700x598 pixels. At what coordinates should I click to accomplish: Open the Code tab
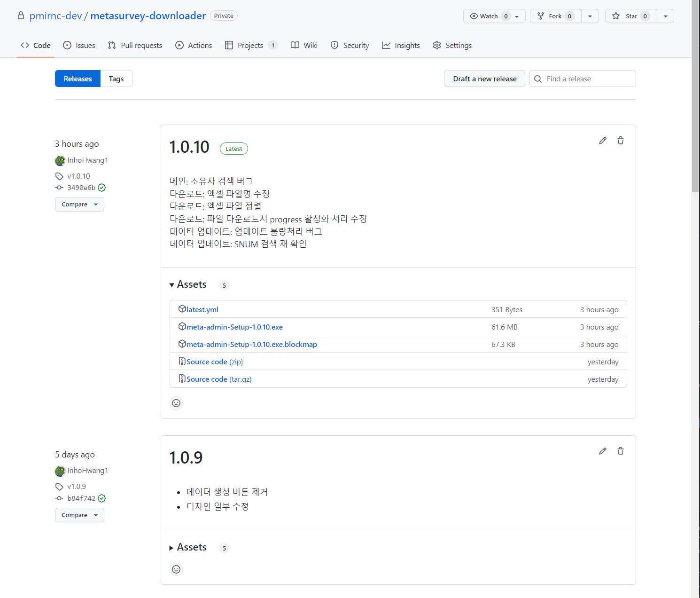click(36, 45)
